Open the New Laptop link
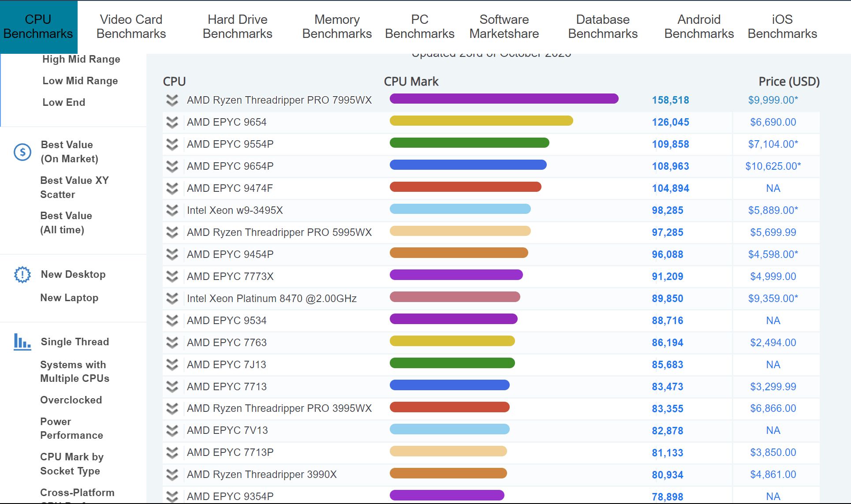 coord(69,298)
